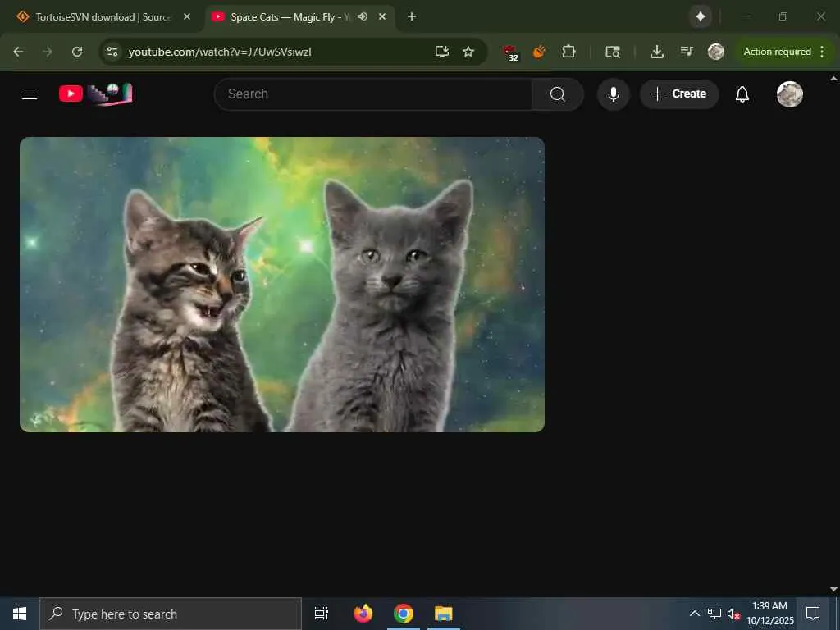Viewport: 840px width, 630px height.
Task: Open network status tray icon
Action: coord(714,614)
